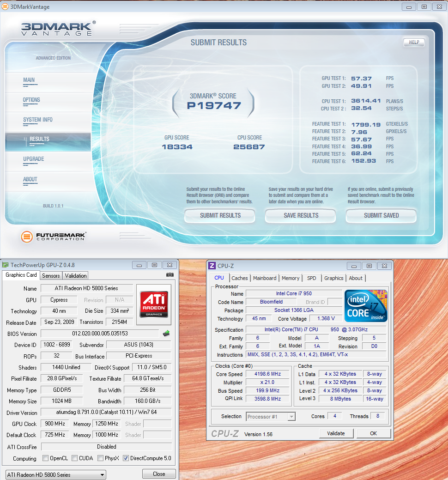Click the GPU-Z title bar icon
This screenshot has height=480, width=448.
(5, 265)
